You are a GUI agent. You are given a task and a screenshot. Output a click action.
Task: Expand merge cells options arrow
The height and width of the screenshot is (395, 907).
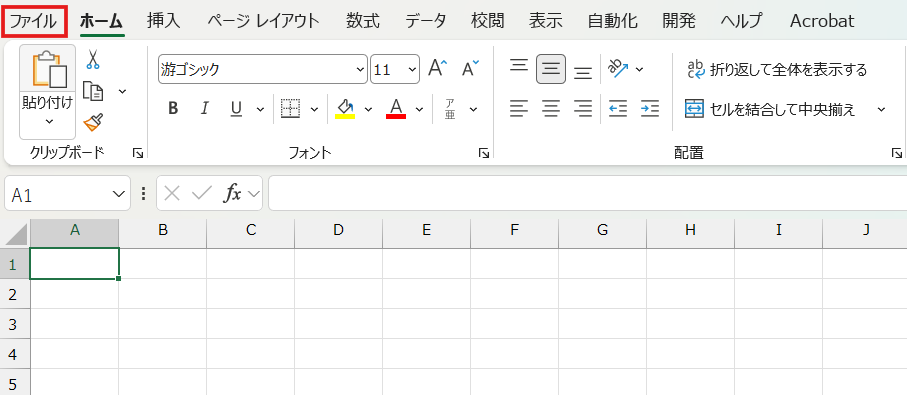click(x=882, y=109)
